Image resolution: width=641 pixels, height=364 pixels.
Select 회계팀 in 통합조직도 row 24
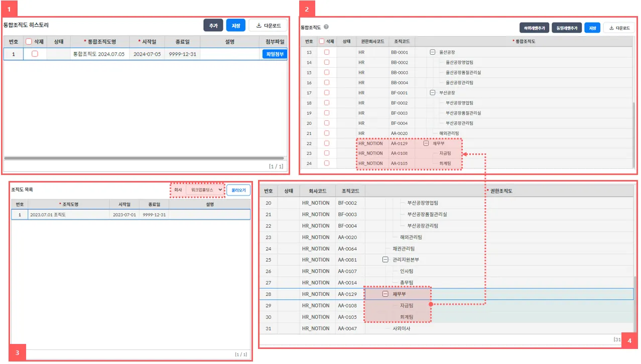[x=445, y=163]
